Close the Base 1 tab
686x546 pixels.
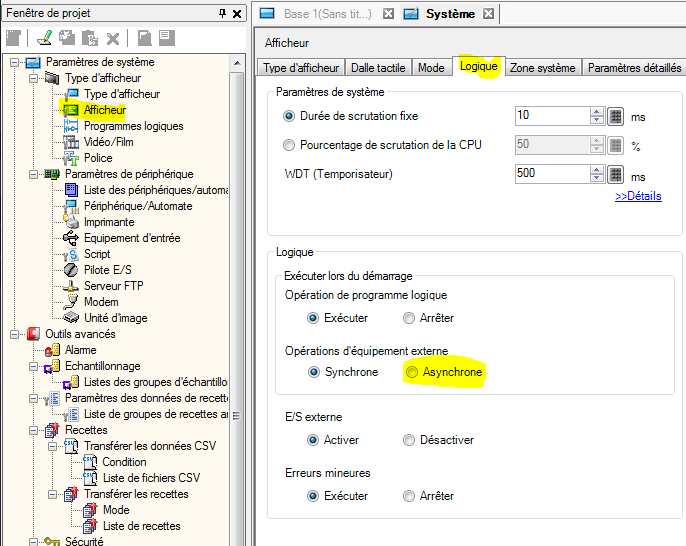coord(388,14)
